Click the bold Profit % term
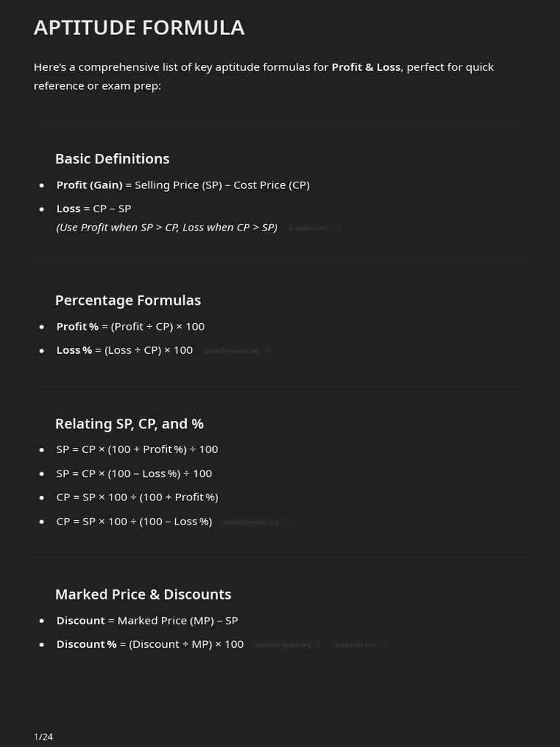 click(77, 326)
